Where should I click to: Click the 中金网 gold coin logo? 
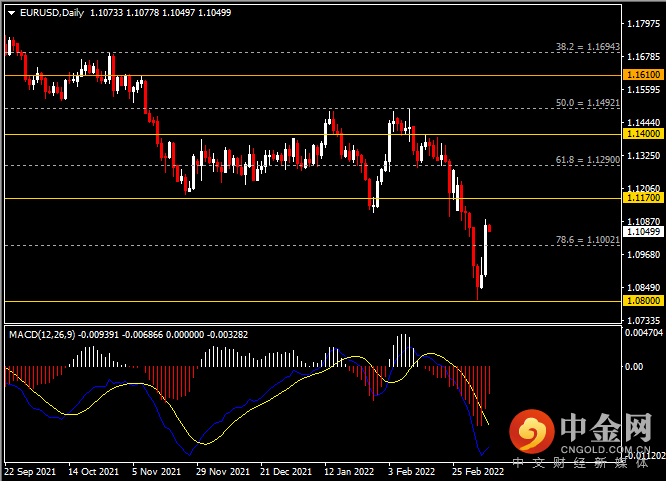tap(532, 433)
